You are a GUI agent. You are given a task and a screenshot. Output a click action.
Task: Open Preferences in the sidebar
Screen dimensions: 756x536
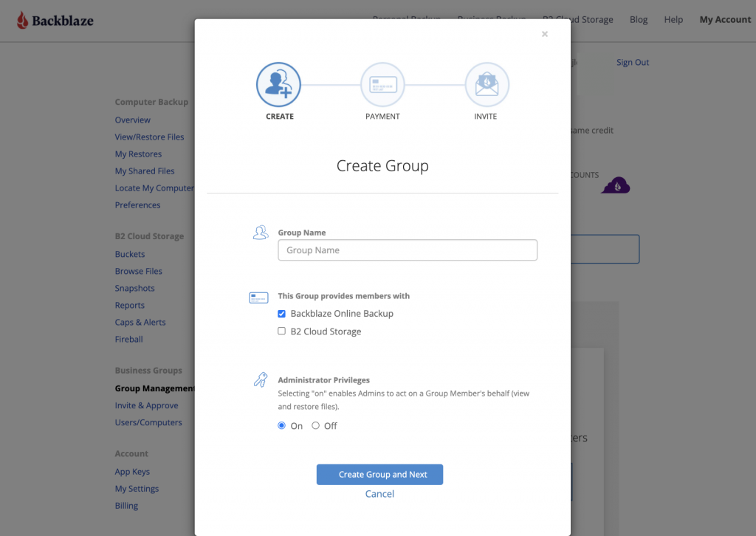click(137, 205)
